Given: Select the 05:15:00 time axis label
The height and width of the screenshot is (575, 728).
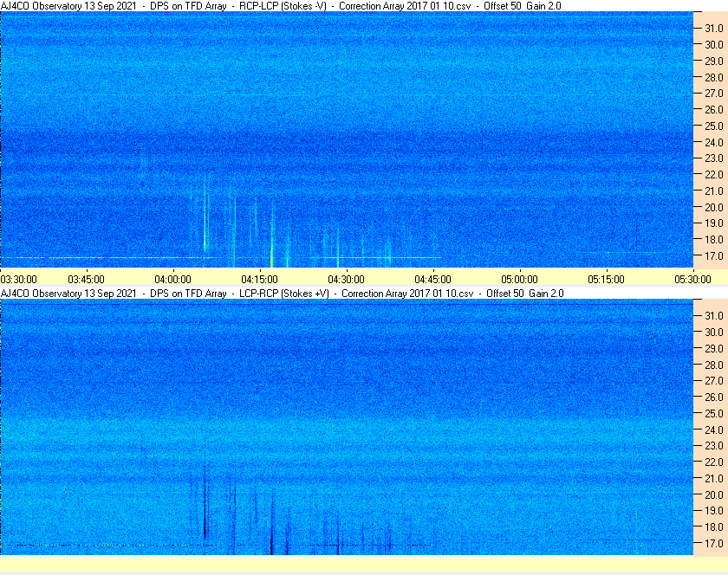Looking at the screenshot, I should point(607,280).
